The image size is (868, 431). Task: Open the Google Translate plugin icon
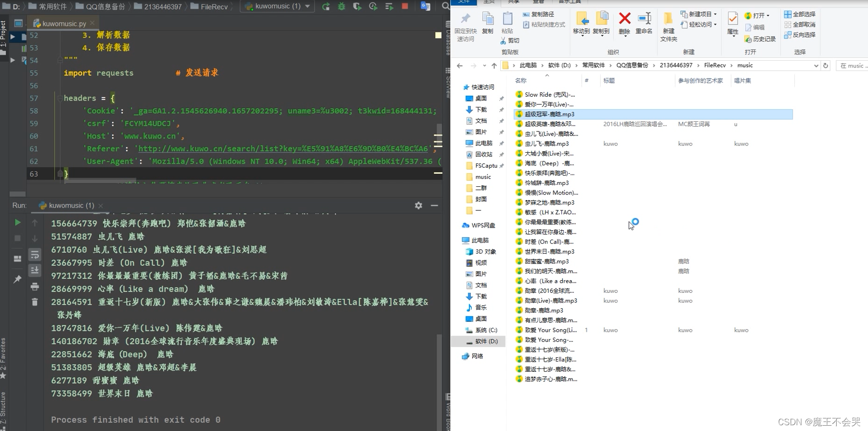(425, 6)
